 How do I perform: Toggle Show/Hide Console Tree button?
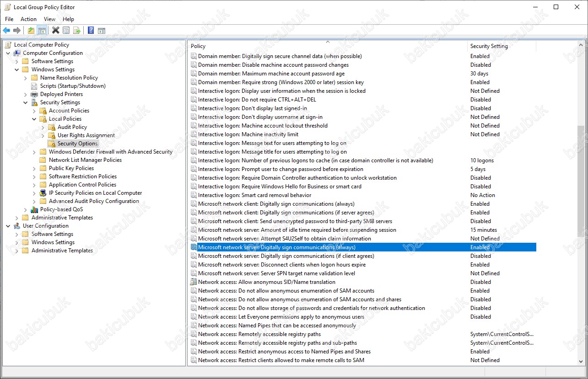(42, 31)
